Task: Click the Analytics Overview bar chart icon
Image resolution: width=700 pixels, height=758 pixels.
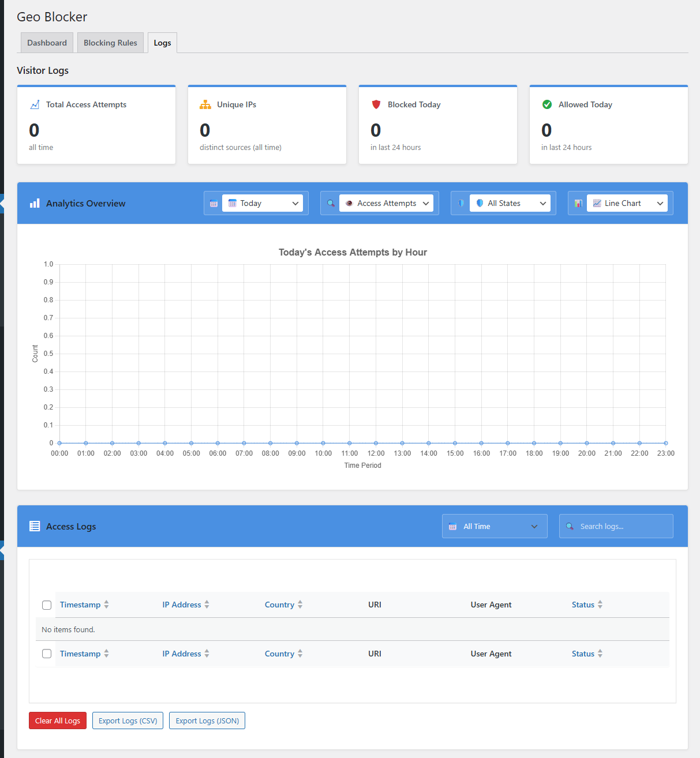Action: [35, 203]
